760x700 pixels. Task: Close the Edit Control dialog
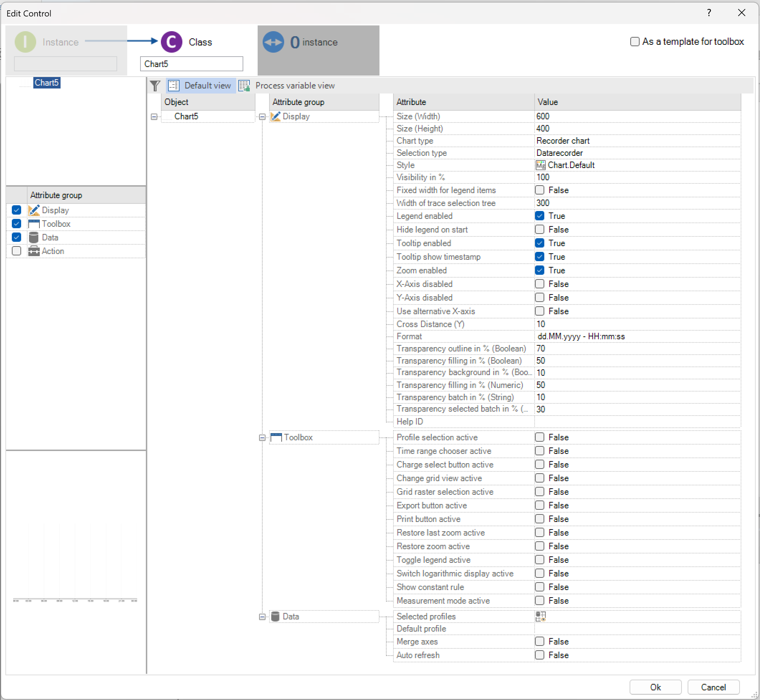point(742,13)
